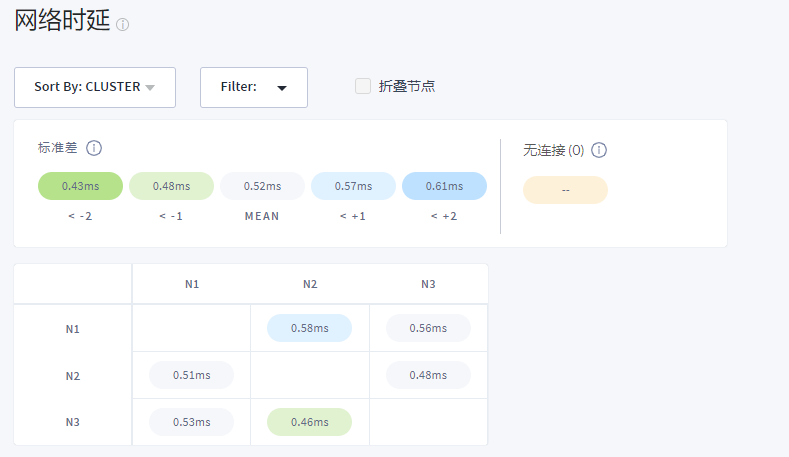Select the 0.48ms cell in row N2
Viewport: 789px width, 457px height.
428,375
